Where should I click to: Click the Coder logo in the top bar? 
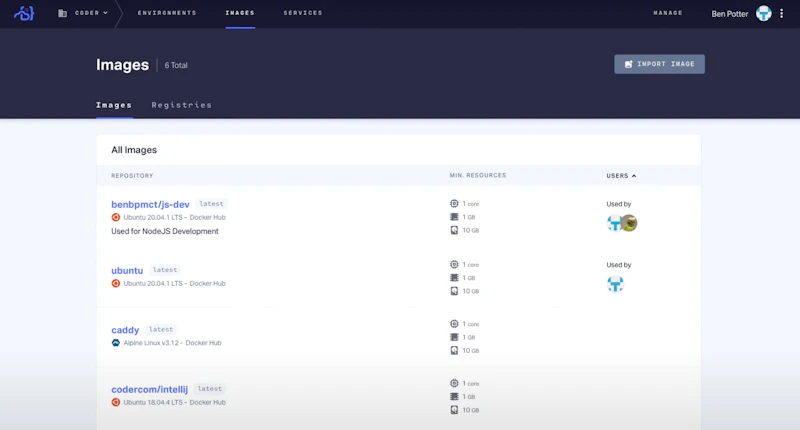tap(24, 13)
